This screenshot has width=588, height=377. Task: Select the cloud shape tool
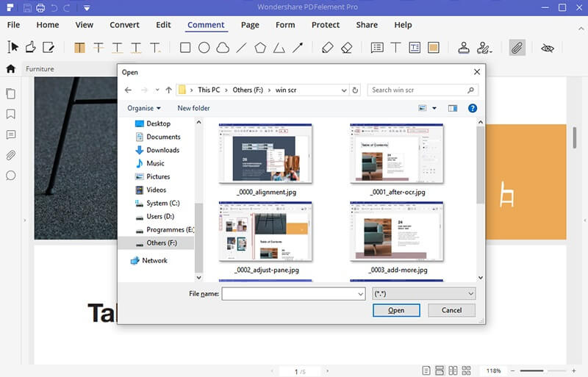[x=223, y=48]
